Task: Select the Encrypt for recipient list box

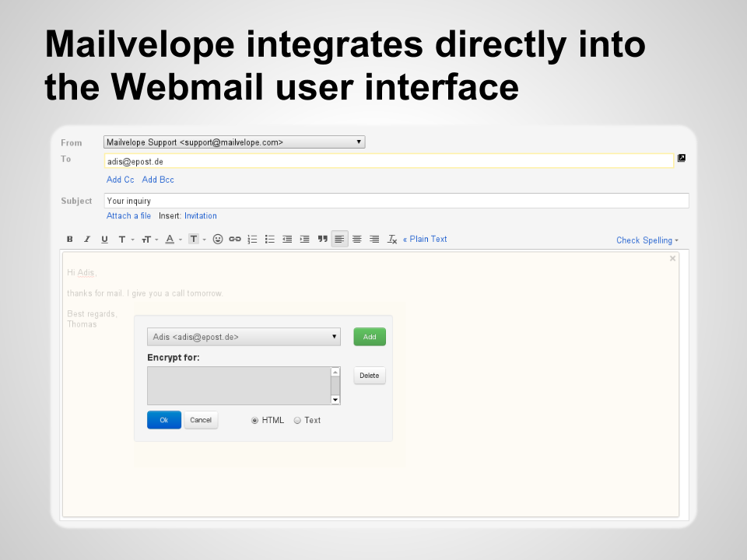Action: [x=239, y=386]
